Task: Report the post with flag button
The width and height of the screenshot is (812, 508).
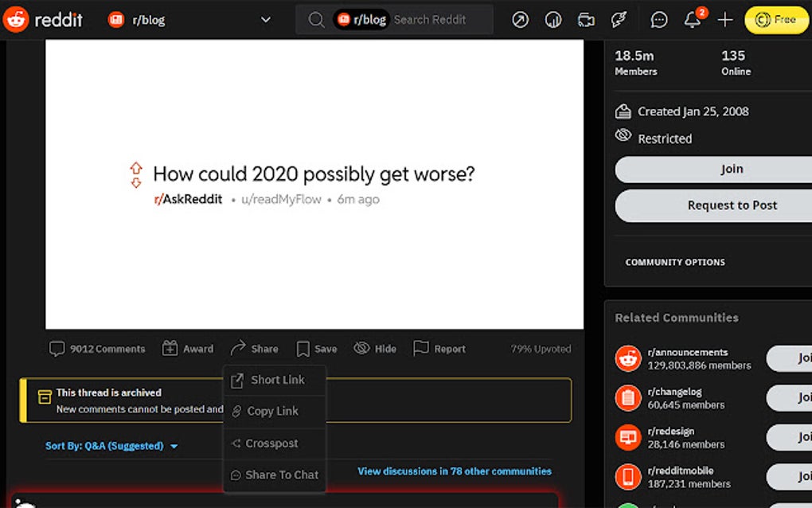Action: 439,349
